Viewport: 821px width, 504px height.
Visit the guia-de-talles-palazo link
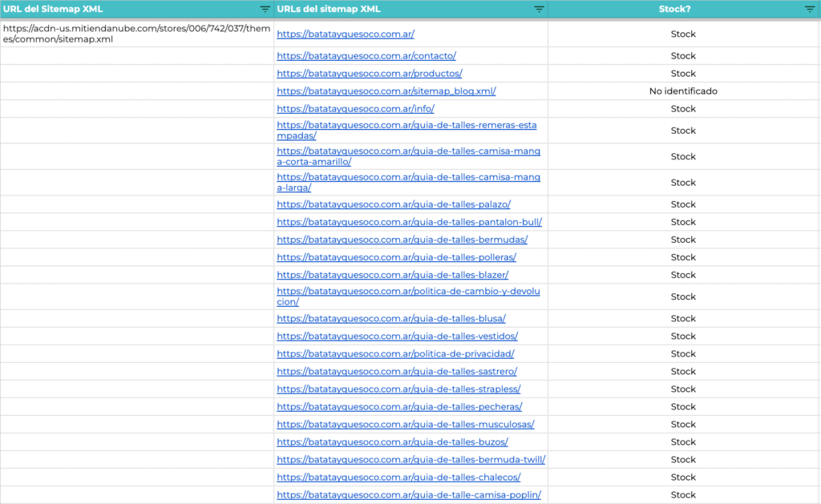[394, 204]
